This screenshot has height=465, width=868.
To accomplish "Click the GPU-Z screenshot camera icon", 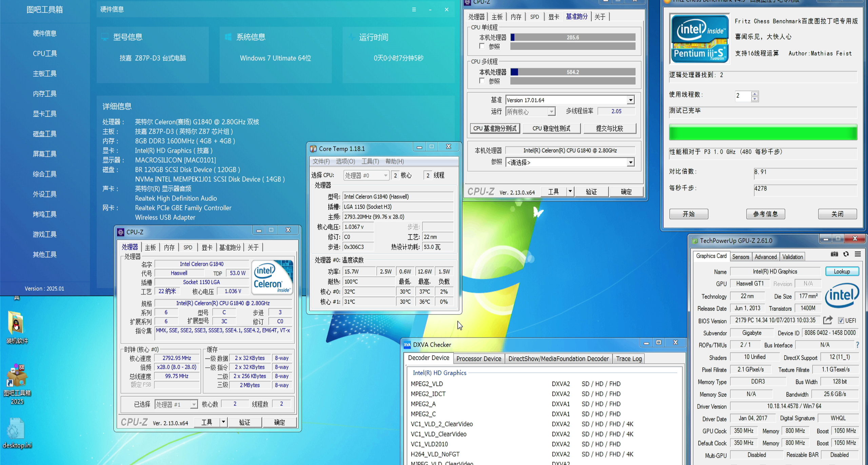I will (x=834, y=254).
